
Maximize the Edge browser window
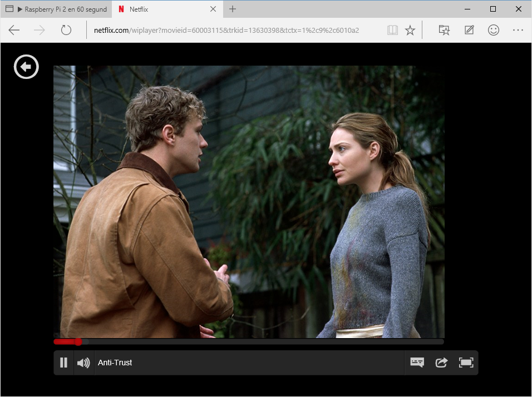(x=493, y=9)
